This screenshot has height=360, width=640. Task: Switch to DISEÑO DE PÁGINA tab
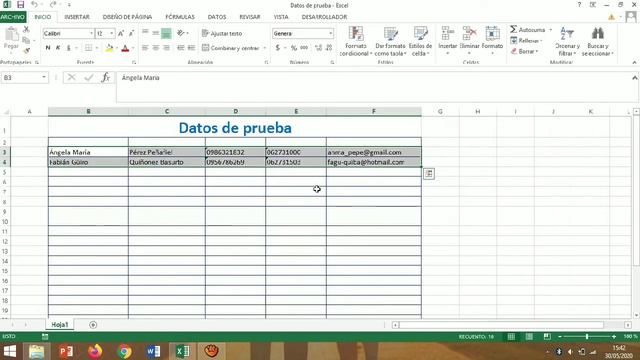127,17
